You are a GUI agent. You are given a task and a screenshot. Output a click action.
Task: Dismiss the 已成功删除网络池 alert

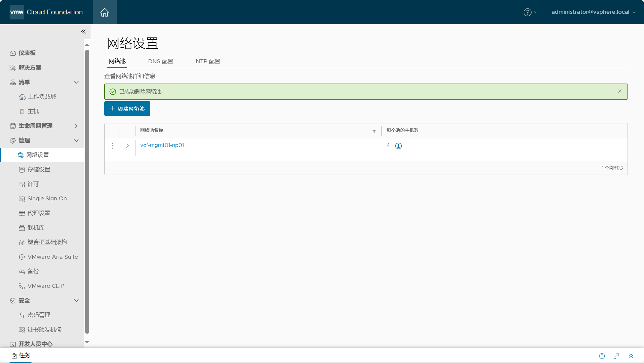(620, 91)
